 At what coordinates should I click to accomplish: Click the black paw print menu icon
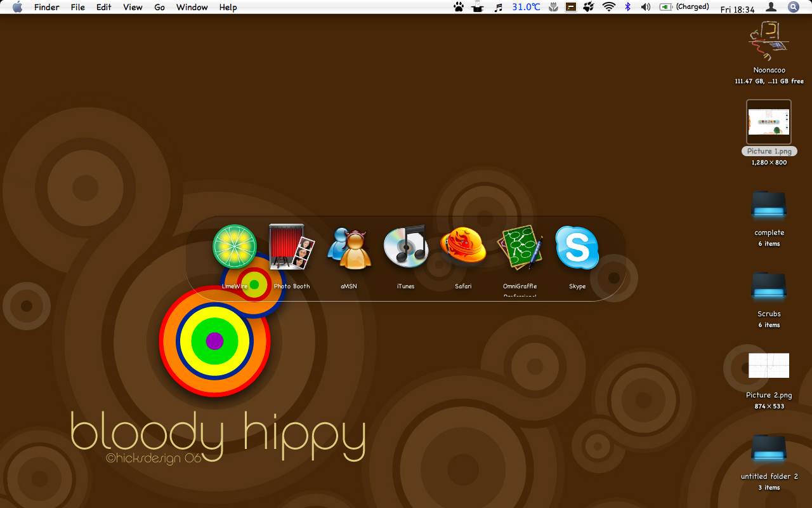pos(459,7)
